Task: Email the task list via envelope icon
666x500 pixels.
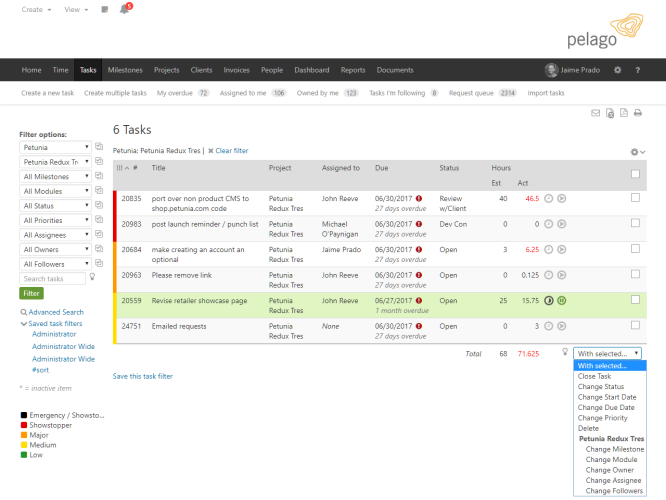Action: click(x=595, y=113)
